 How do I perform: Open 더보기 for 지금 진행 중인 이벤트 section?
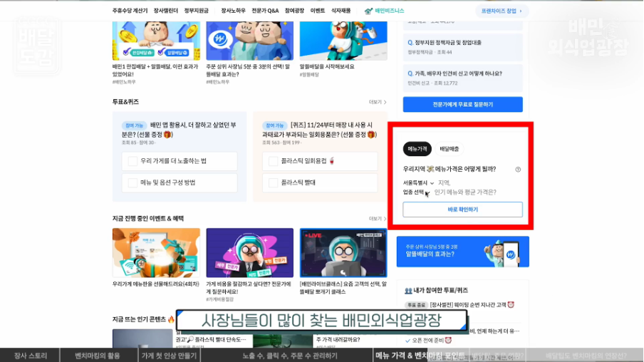[378, 219]
